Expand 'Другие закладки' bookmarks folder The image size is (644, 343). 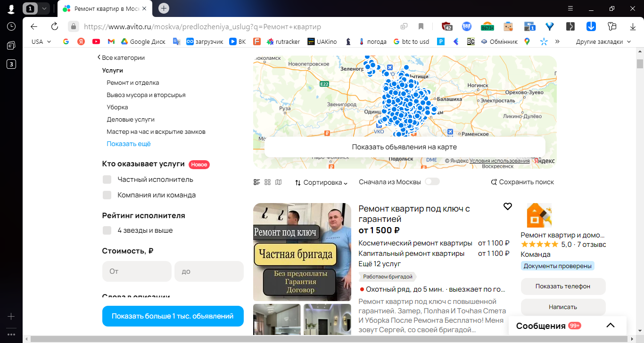coord(603,41)
